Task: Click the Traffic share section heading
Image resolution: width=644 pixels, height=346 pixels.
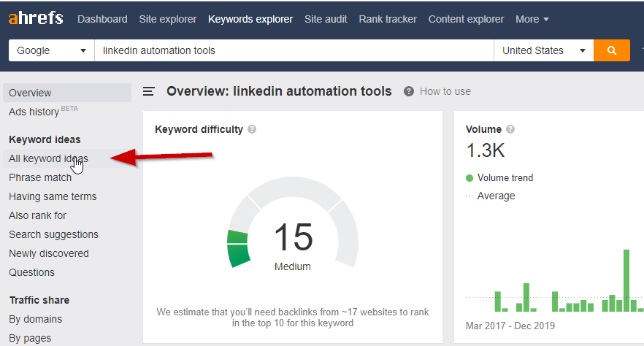Action: coord(39,300)
